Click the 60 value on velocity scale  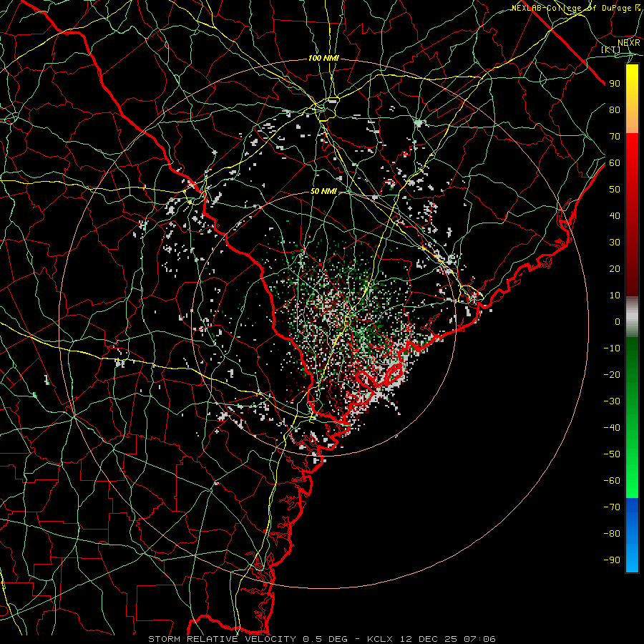[x=615, y=163]
